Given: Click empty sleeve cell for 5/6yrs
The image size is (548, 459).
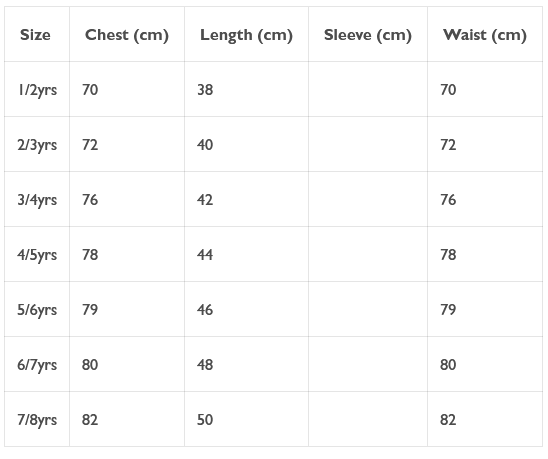Looking at the screenshot, I should 368,309.
